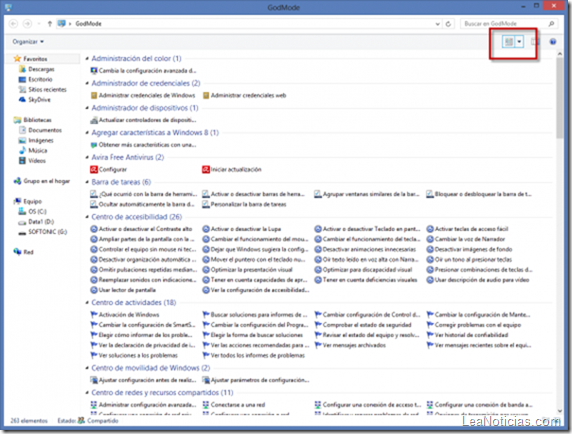572x434 pixels.
Task: Open Actualizar controladores de dispositivo
Action: click(x=143, y=120)
